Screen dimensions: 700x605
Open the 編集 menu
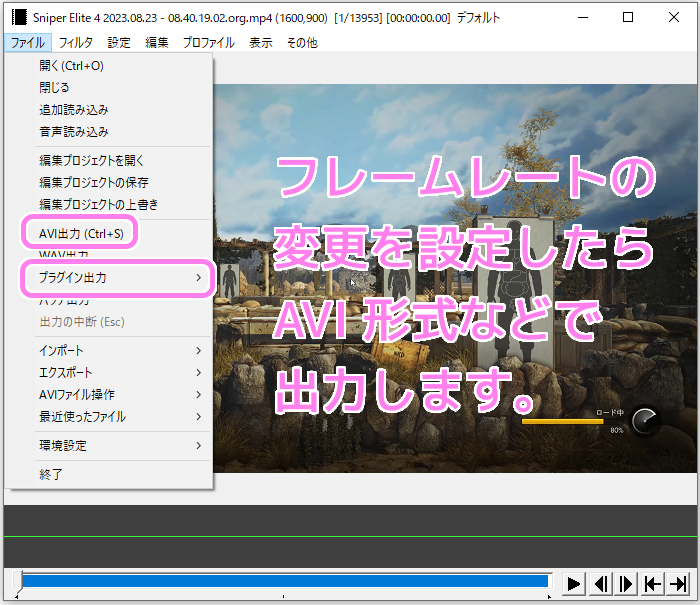[157, 42]
